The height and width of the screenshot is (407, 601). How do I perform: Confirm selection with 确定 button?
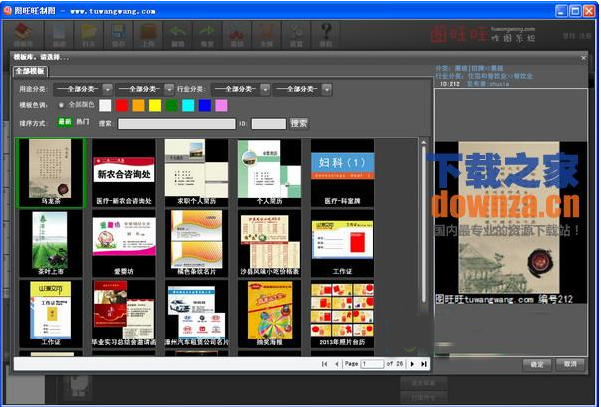coord(537,364)
